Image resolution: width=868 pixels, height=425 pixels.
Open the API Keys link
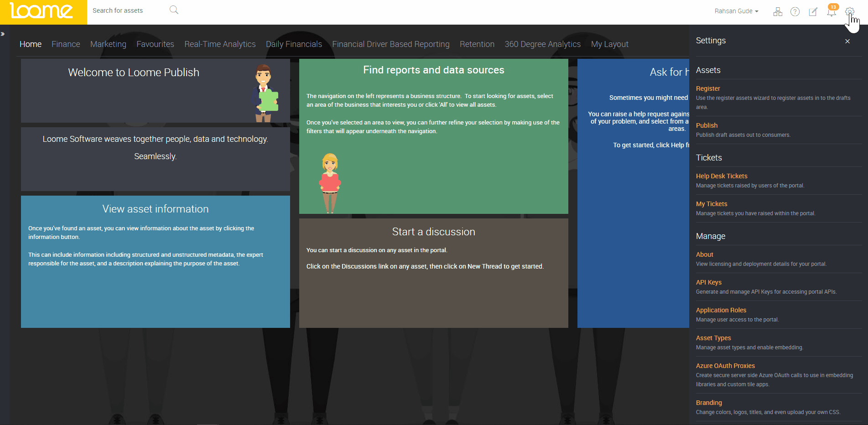click(x=709, y=282)
